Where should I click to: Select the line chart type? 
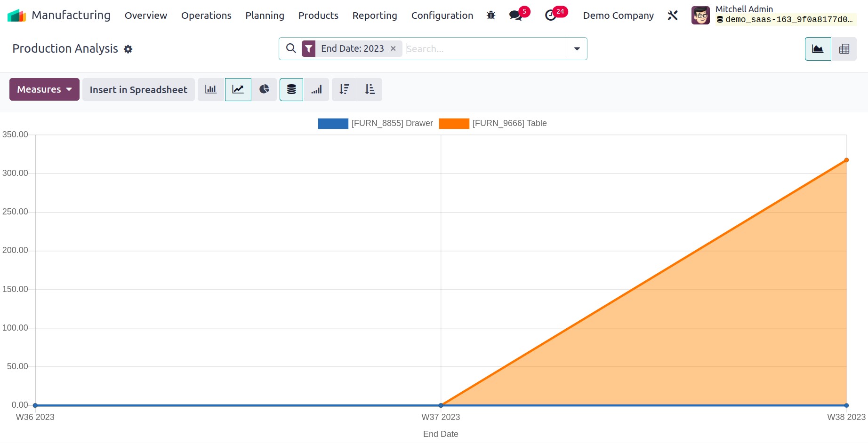[238, 89]
